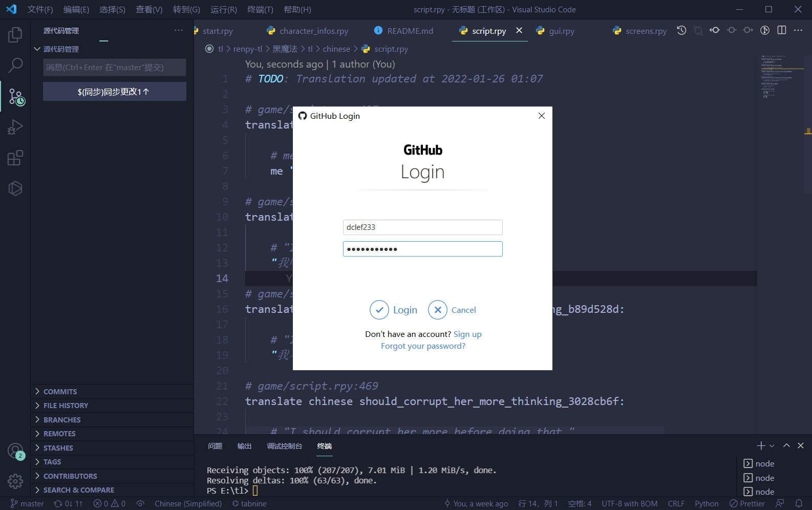Image resolution: width=812 pixels, height=510 pixels.
Task: Open Run and Debug view
Action: (x=15, y=127)
